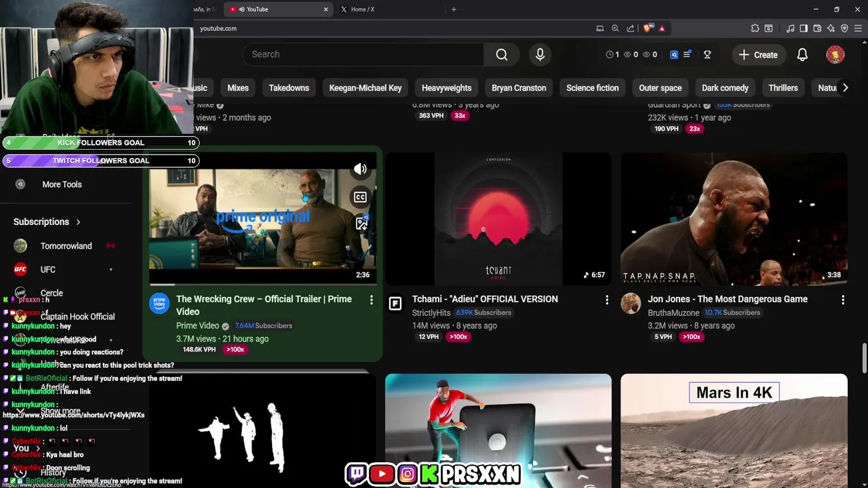Image resolution: width=868 pixels, height=488 pixels.
Task: Open a new browser tab
Action: (454, 9)
